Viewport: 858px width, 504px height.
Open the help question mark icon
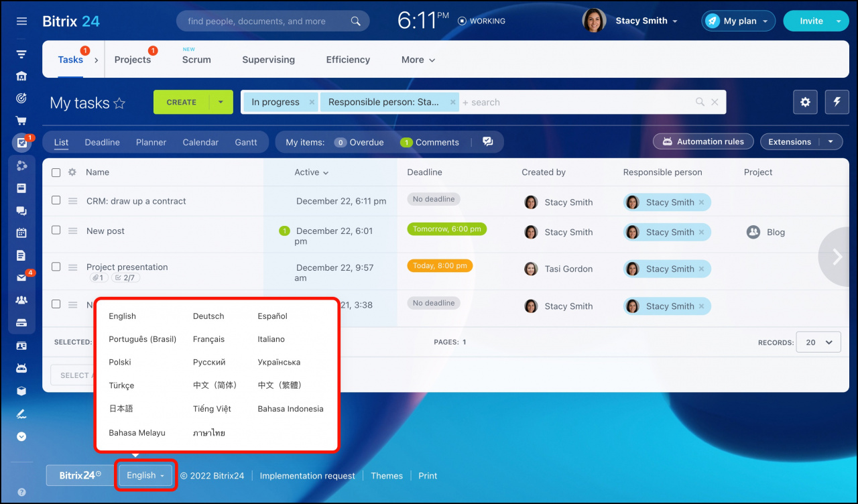[21, 492]
